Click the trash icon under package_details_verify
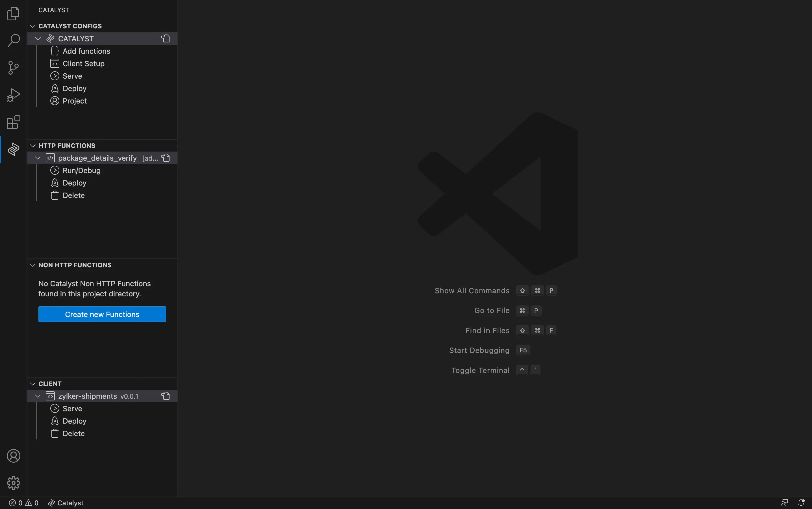 55,195
